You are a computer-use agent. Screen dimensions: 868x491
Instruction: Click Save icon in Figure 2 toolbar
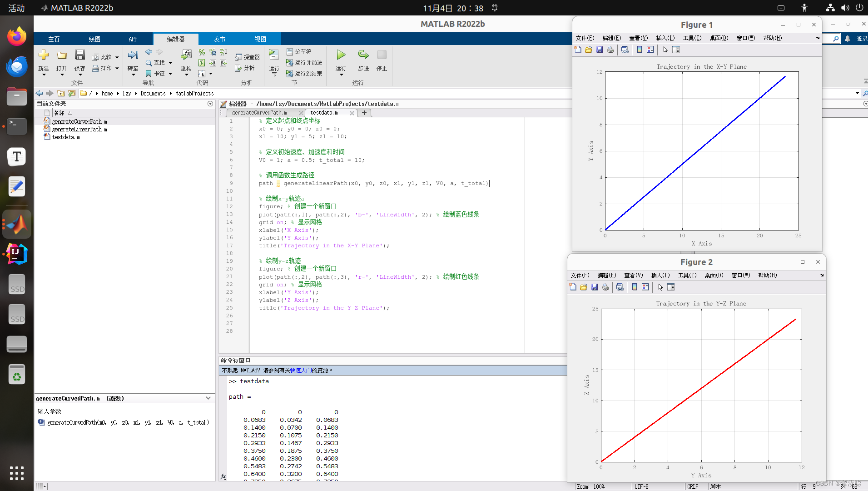(x=595, y=287)
